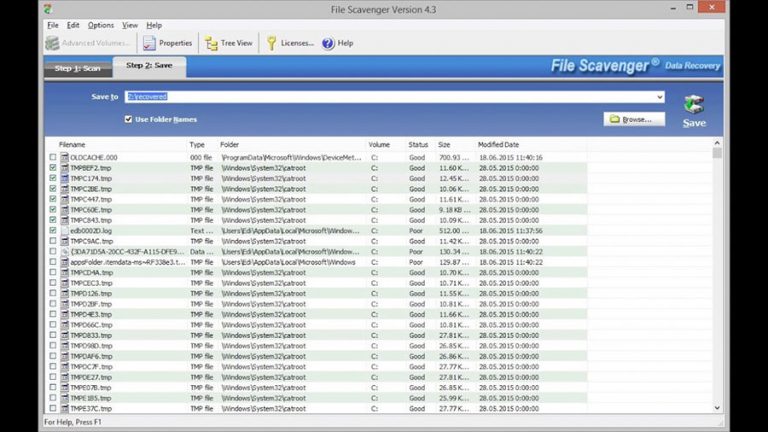Expand the Save to path dropdown
Viewport: 768px width, 432px height.
(660, 97)
